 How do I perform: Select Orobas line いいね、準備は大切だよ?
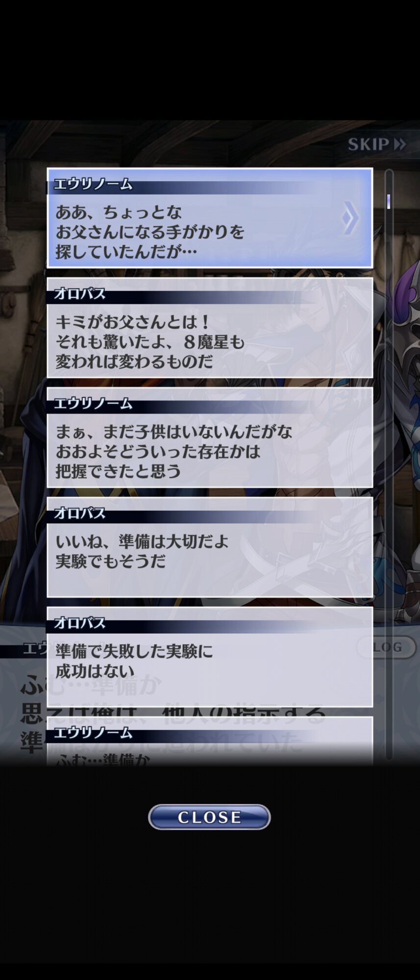(x=210, y=547)
